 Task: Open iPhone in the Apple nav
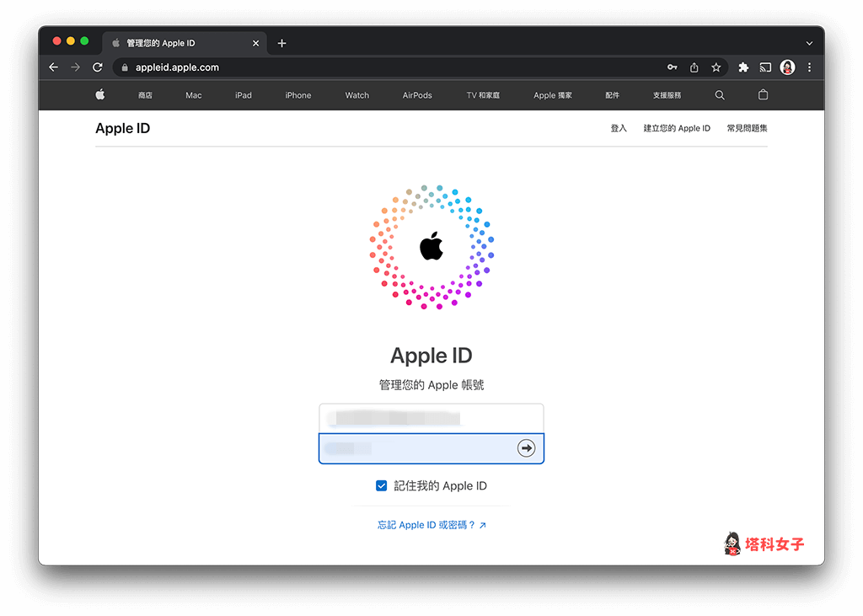(298, 95)
